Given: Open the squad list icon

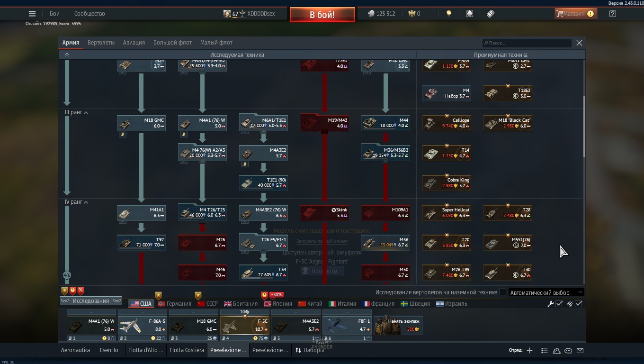Looking at the screenshot, I should [545, 351].
